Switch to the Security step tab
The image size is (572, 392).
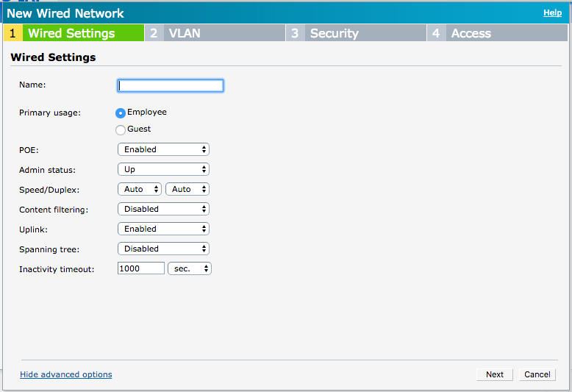coord(357,33)
